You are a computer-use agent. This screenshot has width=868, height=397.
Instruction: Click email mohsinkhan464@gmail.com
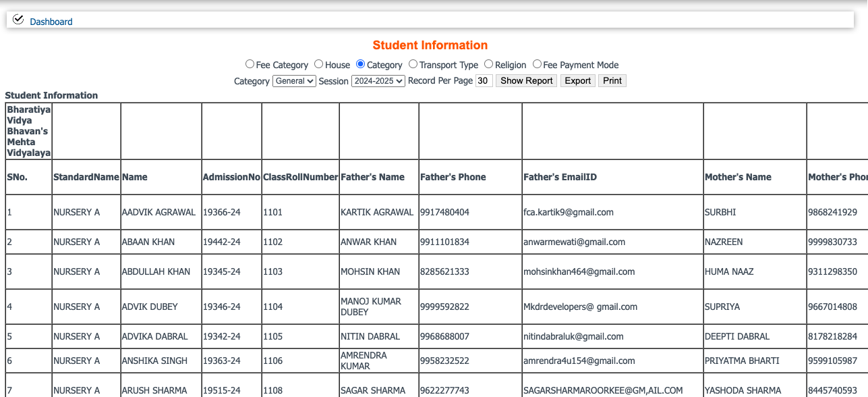click(x=579, y=271)
